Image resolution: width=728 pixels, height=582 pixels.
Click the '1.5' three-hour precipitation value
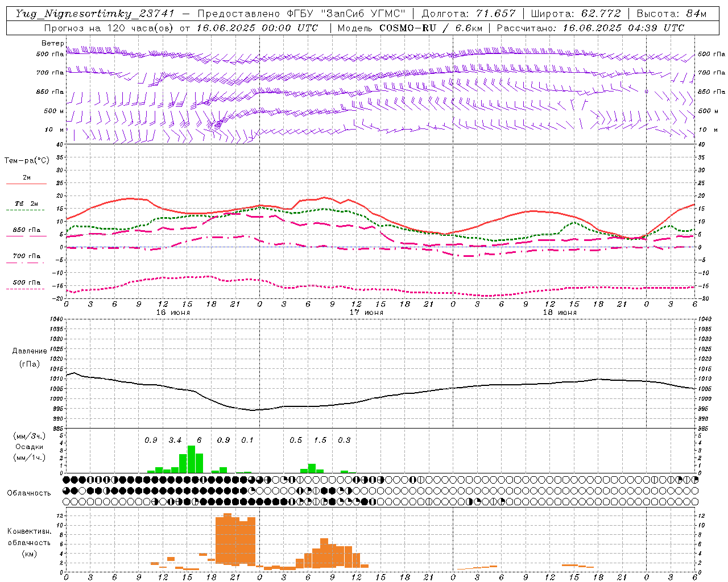click(x=320, y=440)
